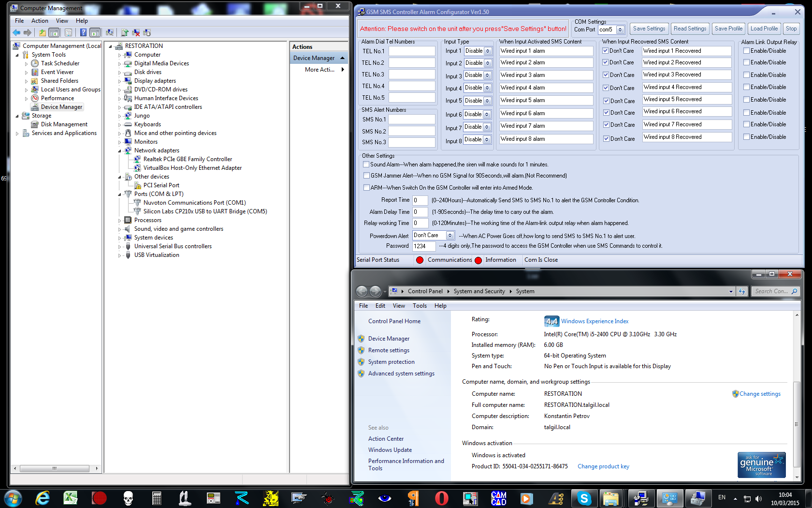Collapse the Network adapters tree node
Viewport: 812px width, 508px height.
120,150
